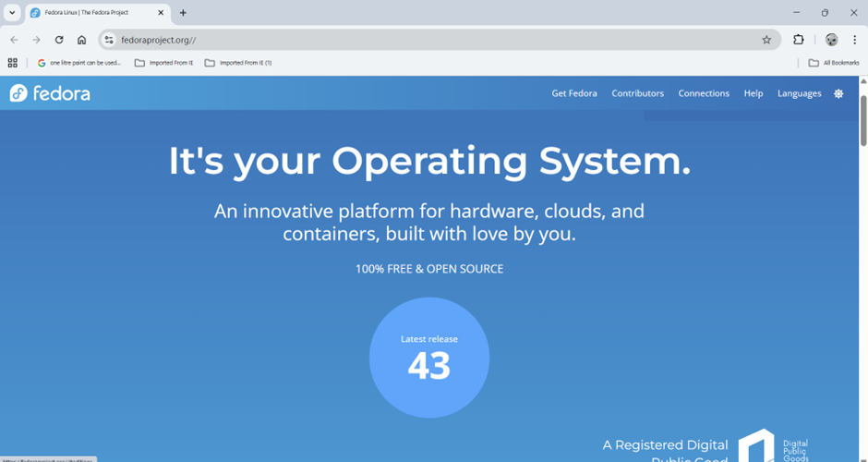
Task: Click the Connections navigation link
Action: coord(704,93)
